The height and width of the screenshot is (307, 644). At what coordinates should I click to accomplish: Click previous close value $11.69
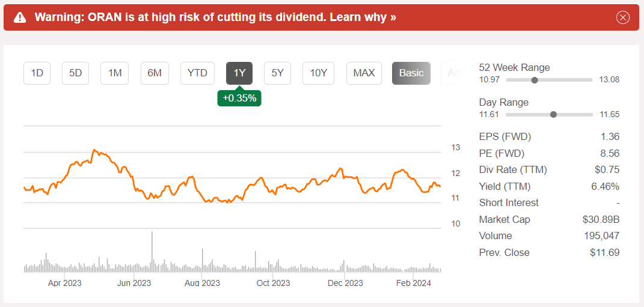[604, 252]
